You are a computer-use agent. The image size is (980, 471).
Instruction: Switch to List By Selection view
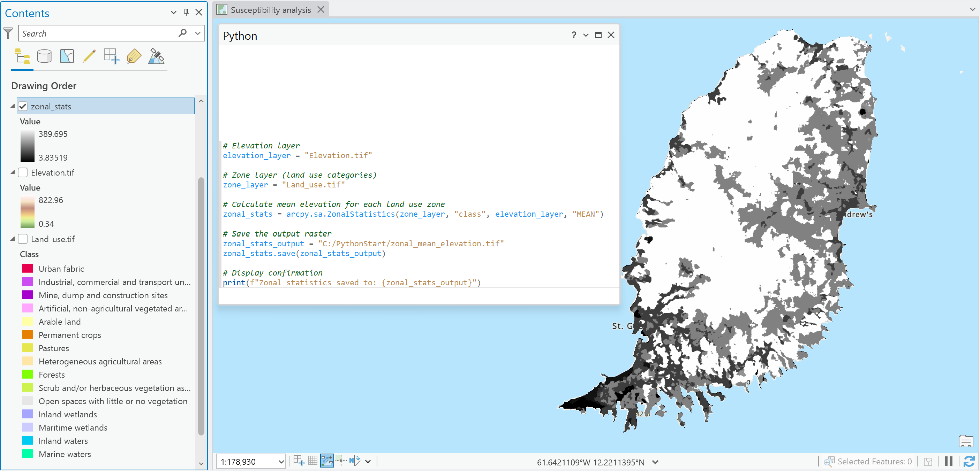(x=67, y=57)
